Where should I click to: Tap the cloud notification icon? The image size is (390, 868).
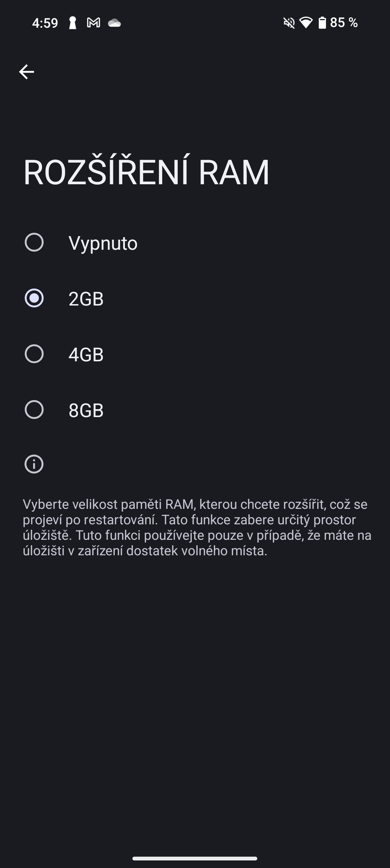pyautogui.click(x=114, y=23)
